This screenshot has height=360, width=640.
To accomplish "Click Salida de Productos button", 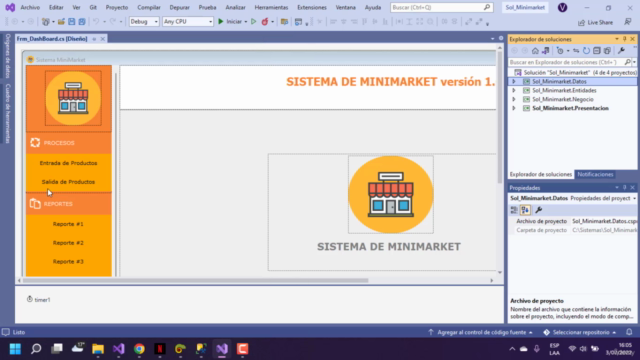I will click(x=68, y=182).
